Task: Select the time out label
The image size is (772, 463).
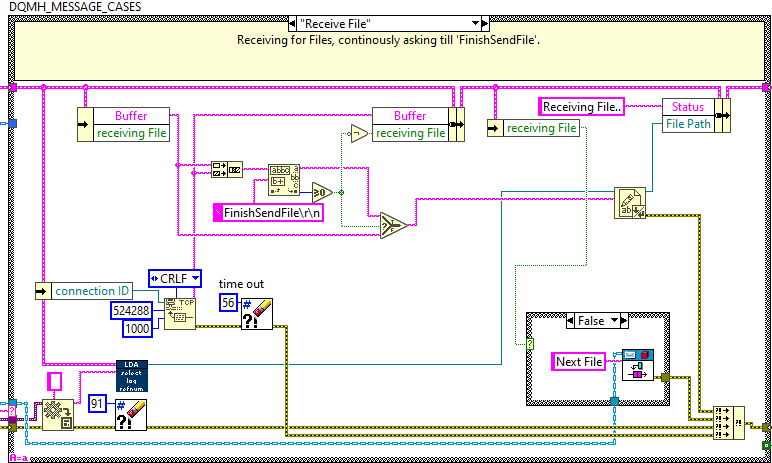Action: [x=241, y=284]
